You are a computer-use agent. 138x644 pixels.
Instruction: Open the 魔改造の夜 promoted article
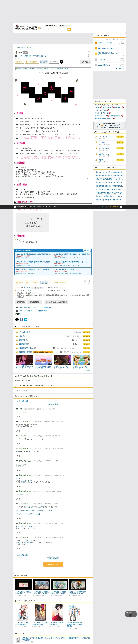pos(23,344)
